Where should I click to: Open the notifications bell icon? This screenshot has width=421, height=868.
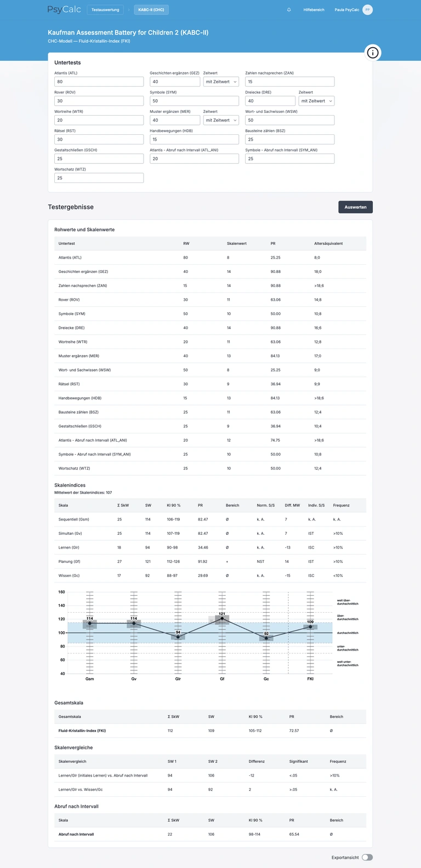[x=289, y=10]
